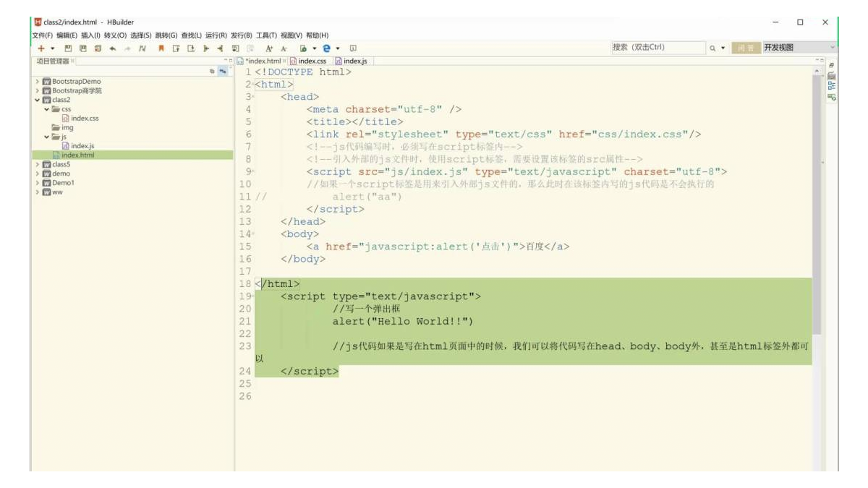Toggle code fold on line 14 body
This screenshot has width=868, height=488.
coord(252,234)
